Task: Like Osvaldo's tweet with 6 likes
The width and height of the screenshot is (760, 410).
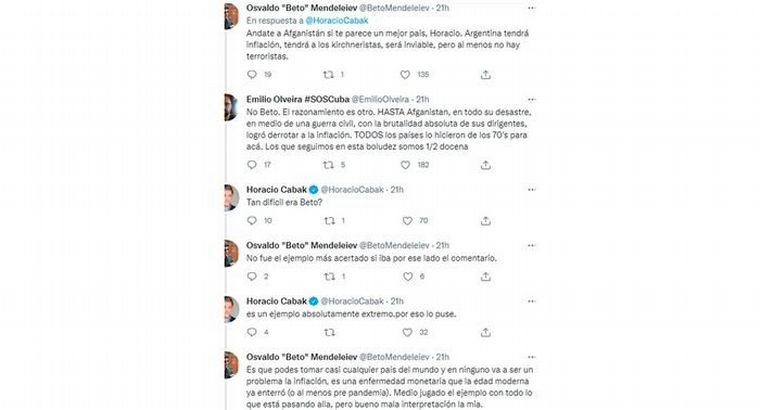Action: point(406,276)
